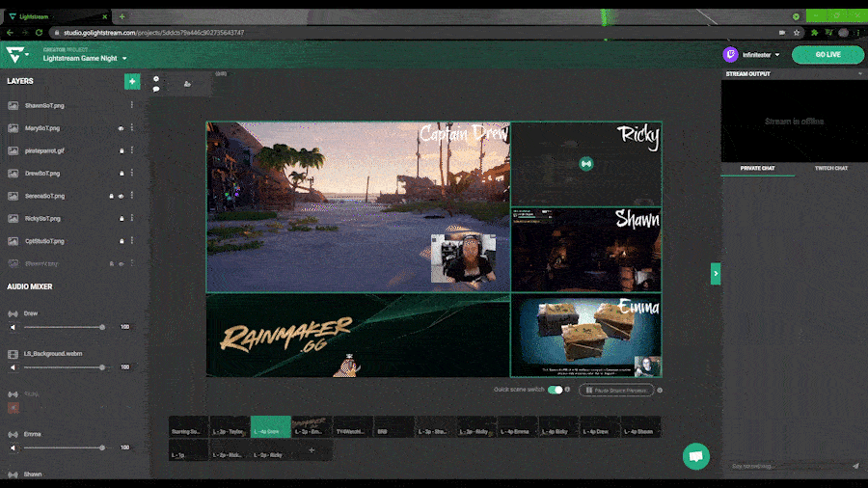Switch to the L - 1p scene
Image resolution: width=868 pixels, height=488 pixels.
[189, 450]
